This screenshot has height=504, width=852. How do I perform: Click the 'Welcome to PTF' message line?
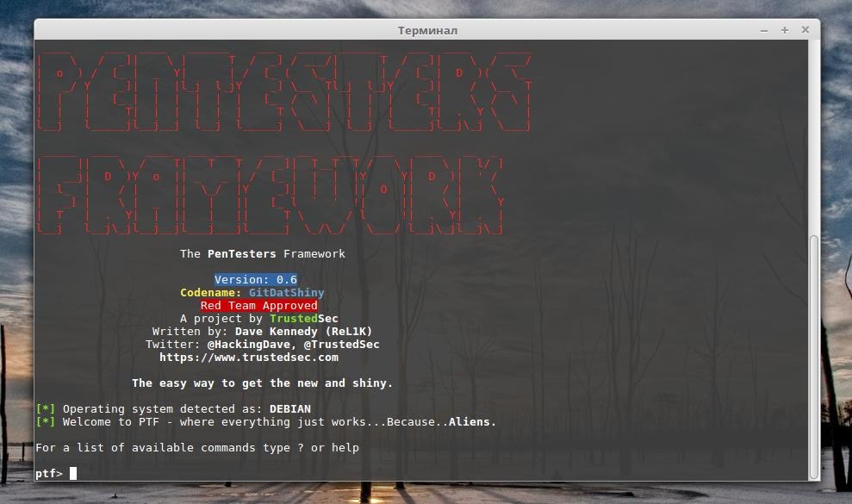266,422
